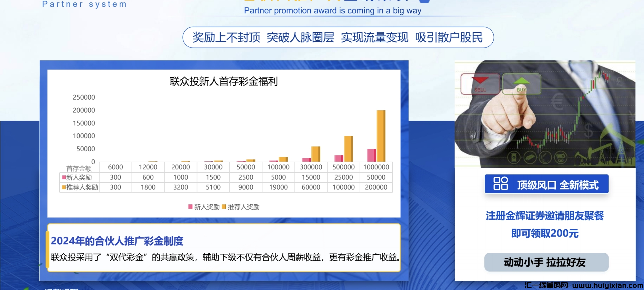The width and height of the screenshot is (644, 290).
Task: Click the pink bar for 300000 deposit
Action: (306, 160)
